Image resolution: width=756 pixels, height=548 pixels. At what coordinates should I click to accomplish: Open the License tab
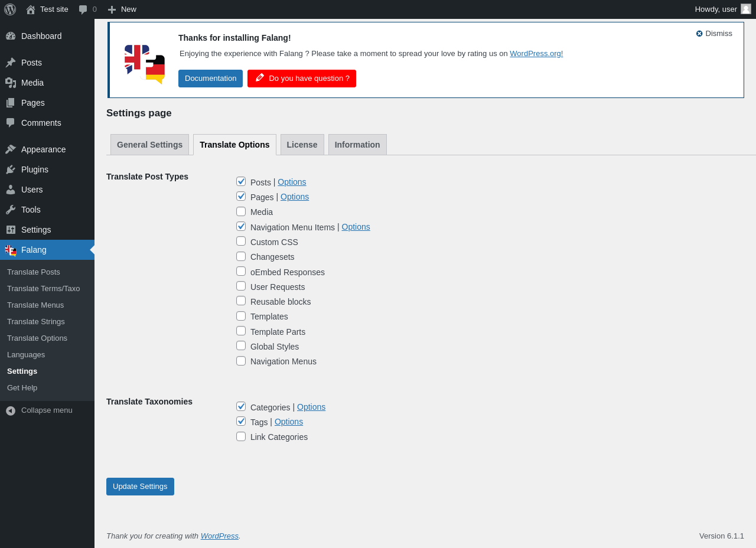pos(302,145)
